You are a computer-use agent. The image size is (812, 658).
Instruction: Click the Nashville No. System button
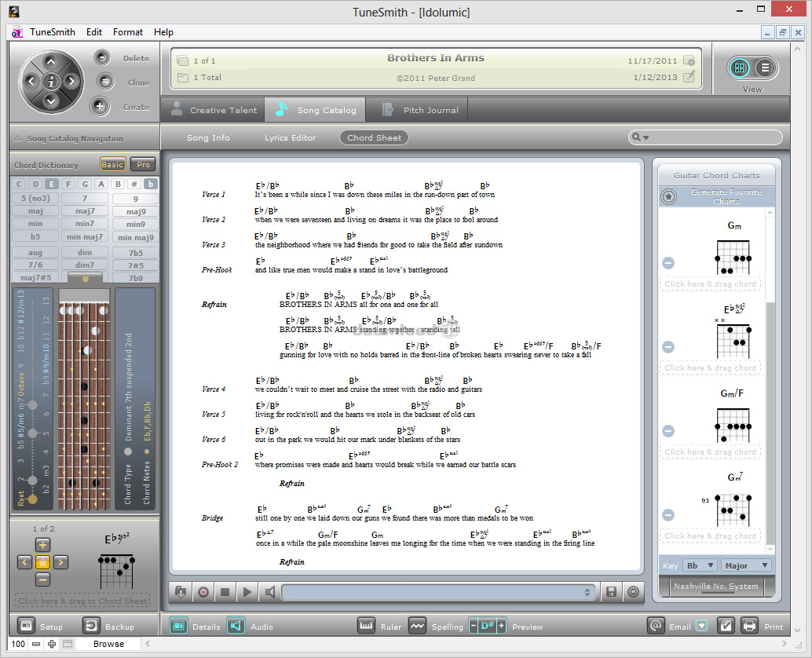point(715,586)
